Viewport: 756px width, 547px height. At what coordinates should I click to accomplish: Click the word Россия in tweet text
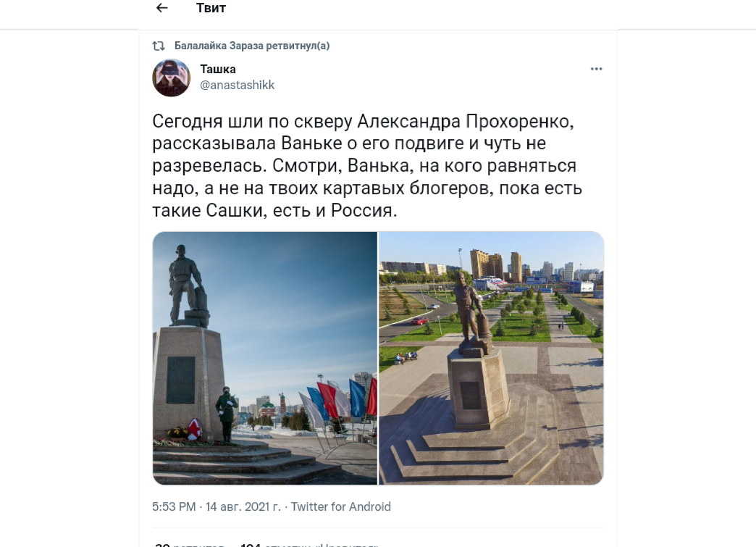click(361, 211)
